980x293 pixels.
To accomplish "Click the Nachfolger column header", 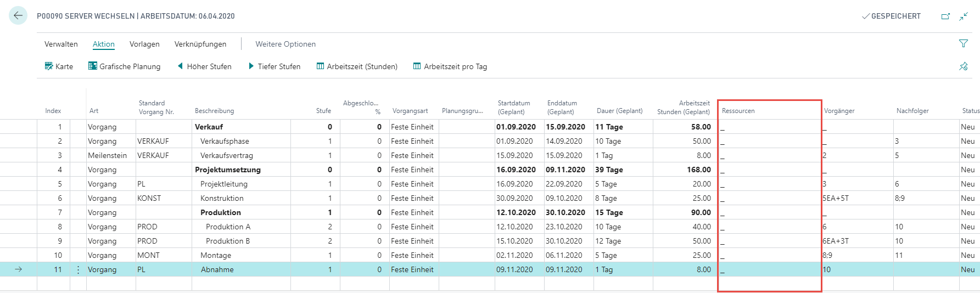I will coord(912,111).
